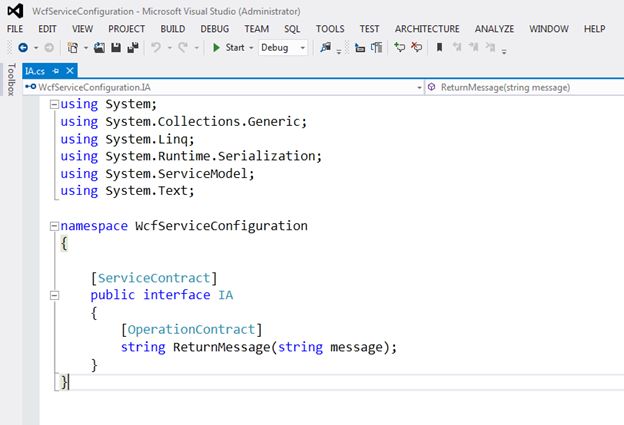Click the Navigate Backward arrow icon
This screenshot has width=624, height=425.
click(23, 48)
